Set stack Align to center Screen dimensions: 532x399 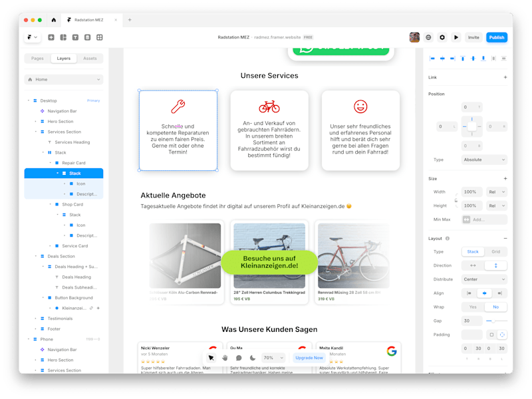pyautogui.click(x=484, y=293)
